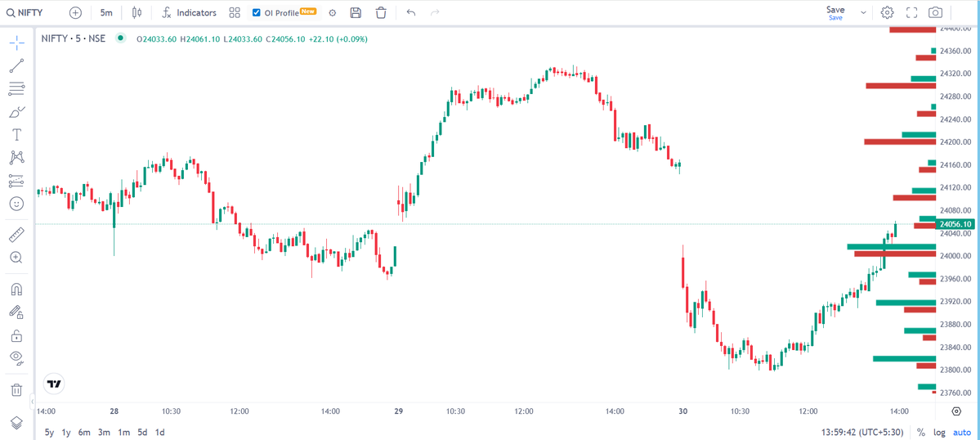Click the Save layout button
This screenshot has width=980, height=440.
pyautogui.click(x=835, y=12)
